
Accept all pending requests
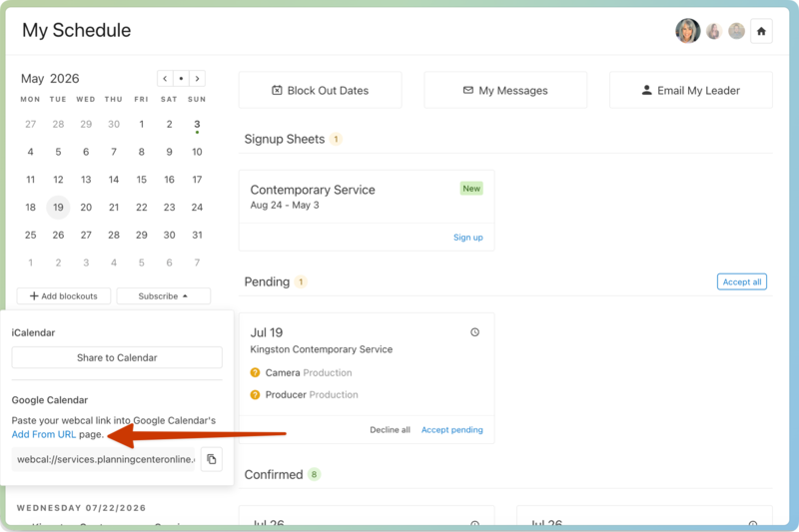[742, 282]
